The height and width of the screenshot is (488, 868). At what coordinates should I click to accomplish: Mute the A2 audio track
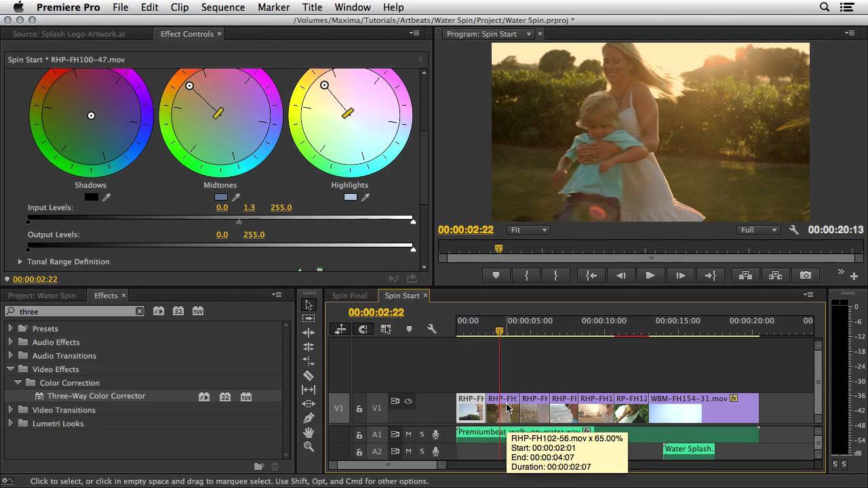pyautogui.click(x=408, y=451)
